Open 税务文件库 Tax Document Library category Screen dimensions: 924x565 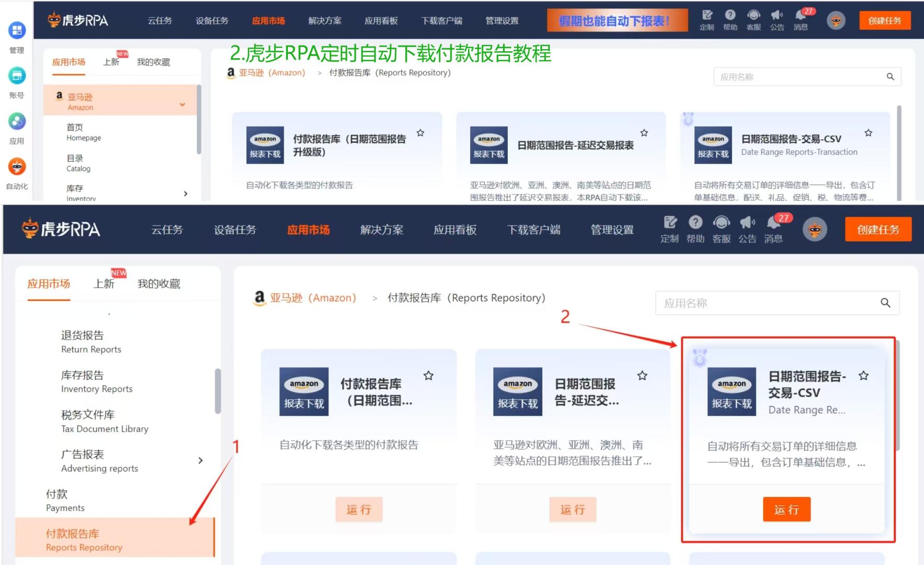pyautogui.click(x=105, y=421)
